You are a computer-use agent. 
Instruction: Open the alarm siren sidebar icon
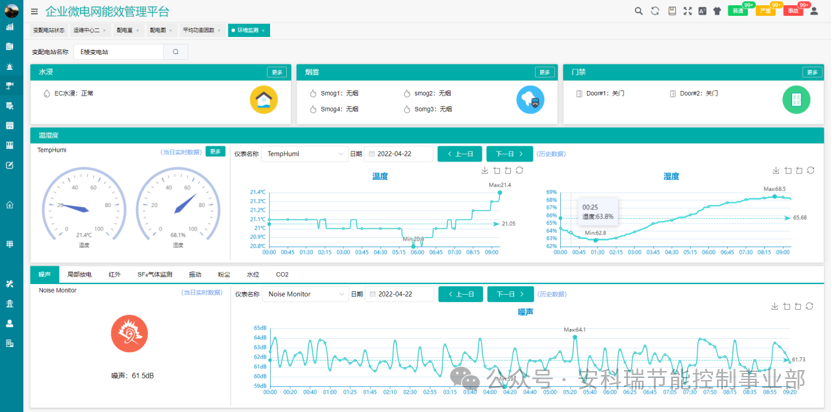pyautogui.click(x=10, y=66)
